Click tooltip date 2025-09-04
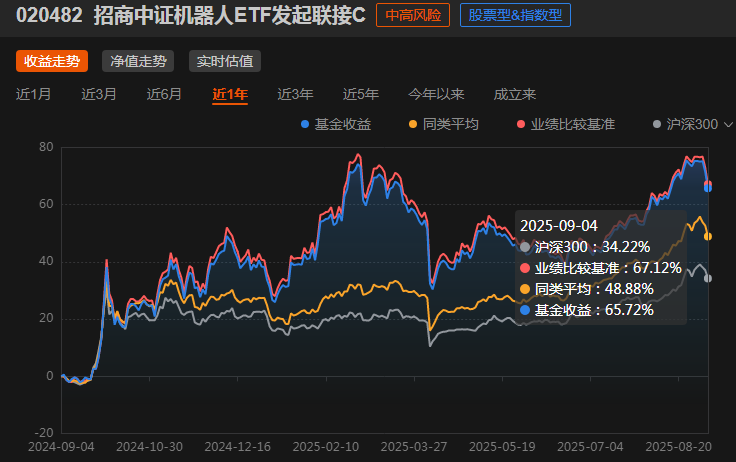The image size is (736, 462). coord(559,226)
